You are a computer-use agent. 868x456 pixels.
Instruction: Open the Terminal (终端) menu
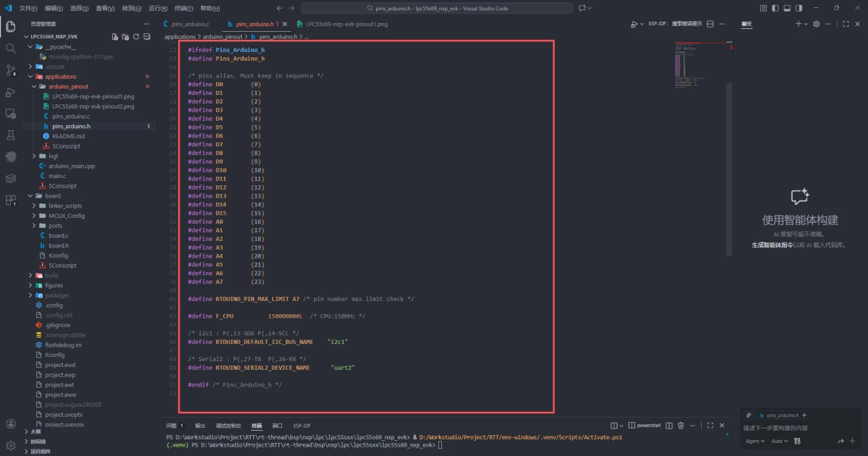(x=184, y=8)
